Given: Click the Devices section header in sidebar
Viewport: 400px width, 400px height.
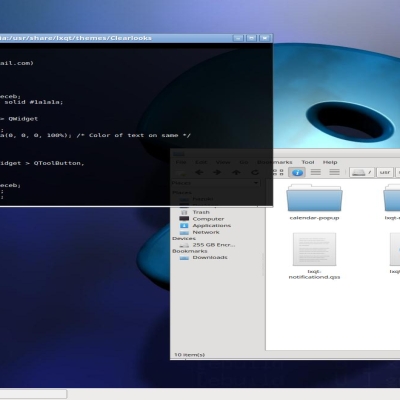Looking at the screenshot, I should click(x=184, y=238).
